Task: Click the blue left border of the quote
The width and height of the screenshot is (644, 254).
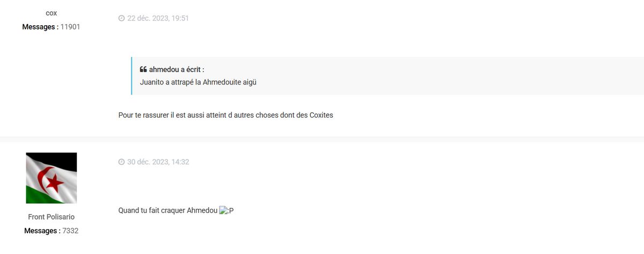Action: (131, 76)
